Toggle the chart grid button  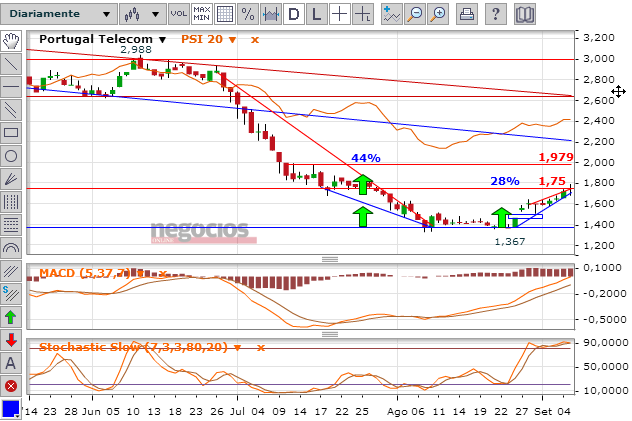pos(225,14)
